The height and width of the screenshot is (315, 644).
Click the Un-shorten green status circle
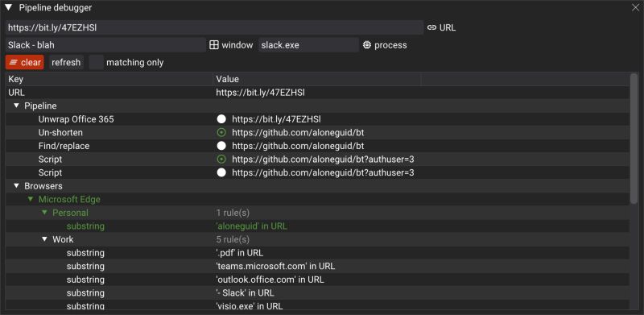[x=221, y=132]
